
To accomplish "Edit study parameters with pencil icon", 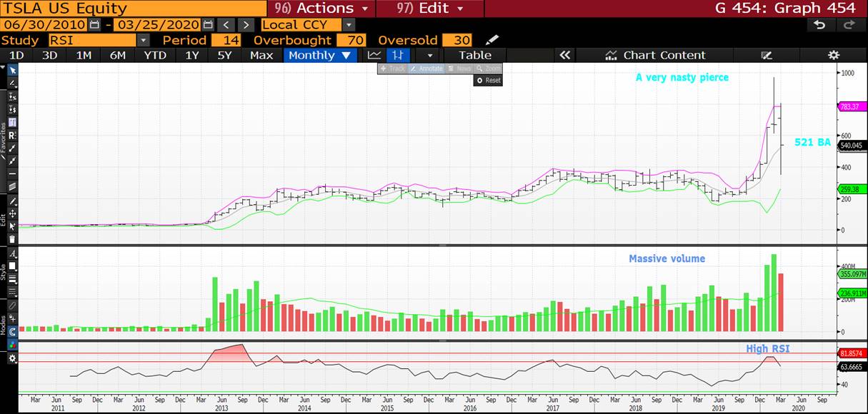I will point(492,40).
